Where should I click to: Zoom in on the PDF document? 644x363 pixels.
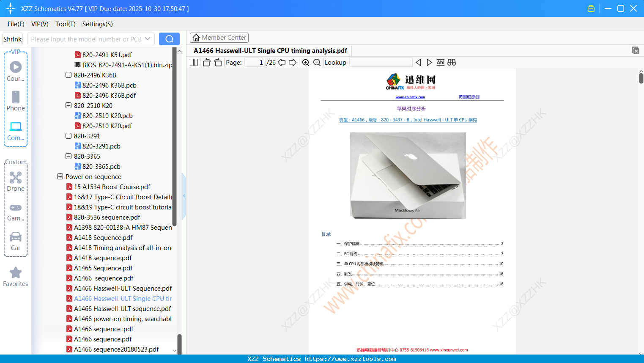[x=306, y=63]
